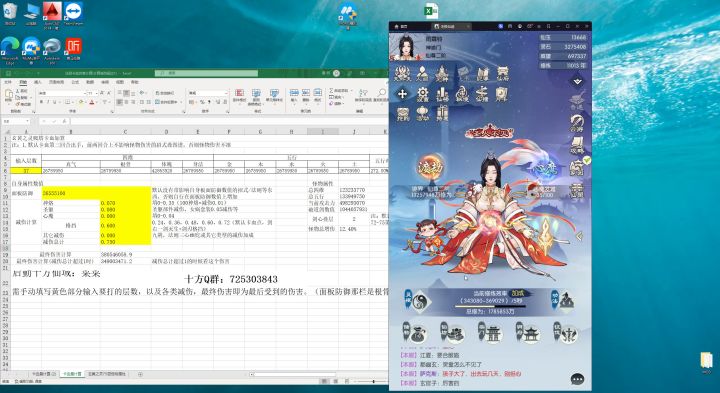This screenshot has height=393, width=720.
Task: Click the four-arrow move icon in the game
Action: [x=402, y=94]
